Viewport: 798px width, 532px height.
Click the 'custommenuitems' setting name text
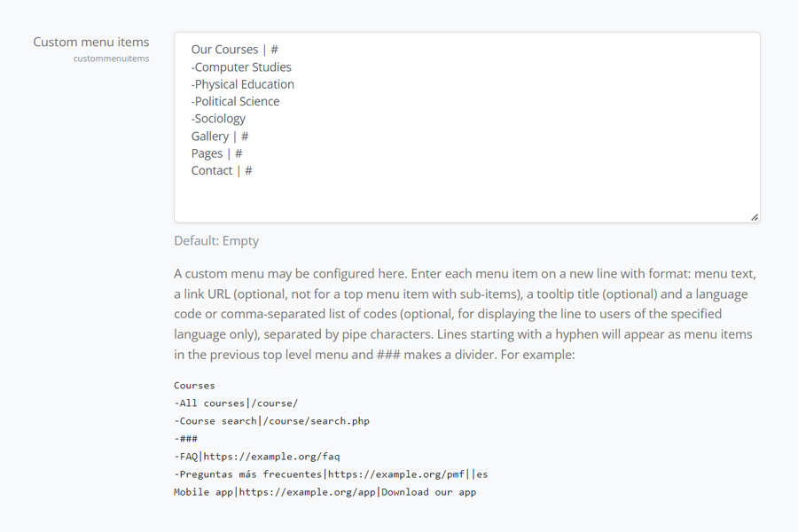click(x=111, y=59)
